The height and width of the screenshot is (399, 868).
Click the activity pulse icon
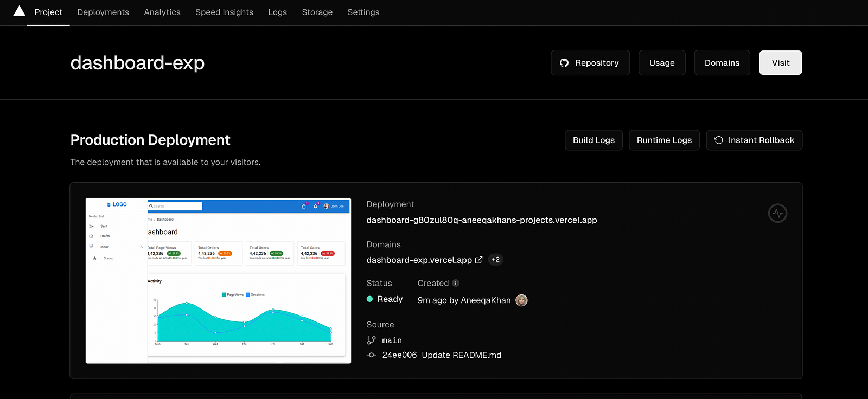click(777, 213)
